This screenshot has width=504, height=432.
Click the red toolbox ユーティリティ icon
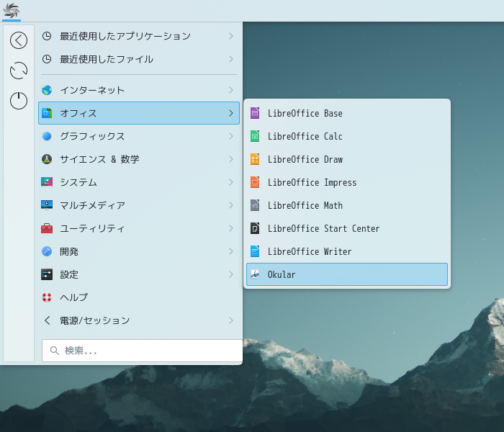click(47, 228)
